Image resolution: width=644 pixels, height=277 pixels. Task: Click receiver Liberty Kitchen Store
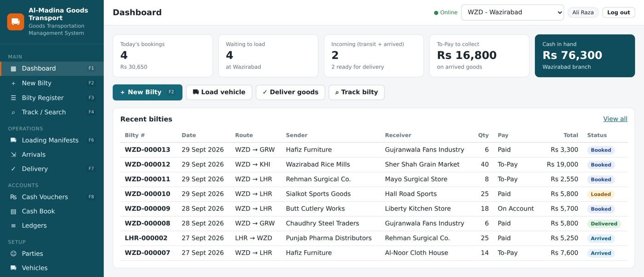(418, 209)
